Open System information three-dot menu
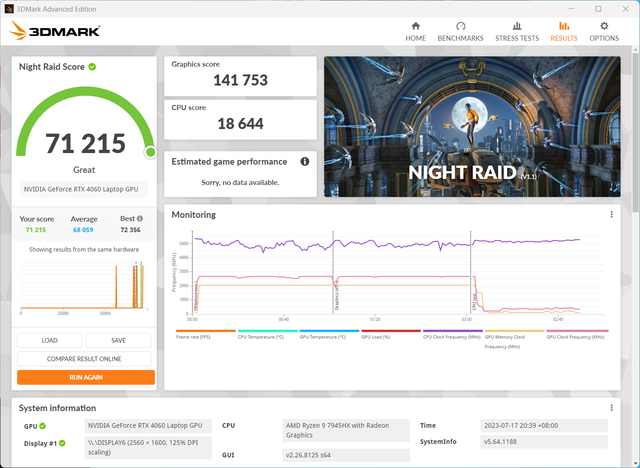640x468 pixels. [611, 408]
